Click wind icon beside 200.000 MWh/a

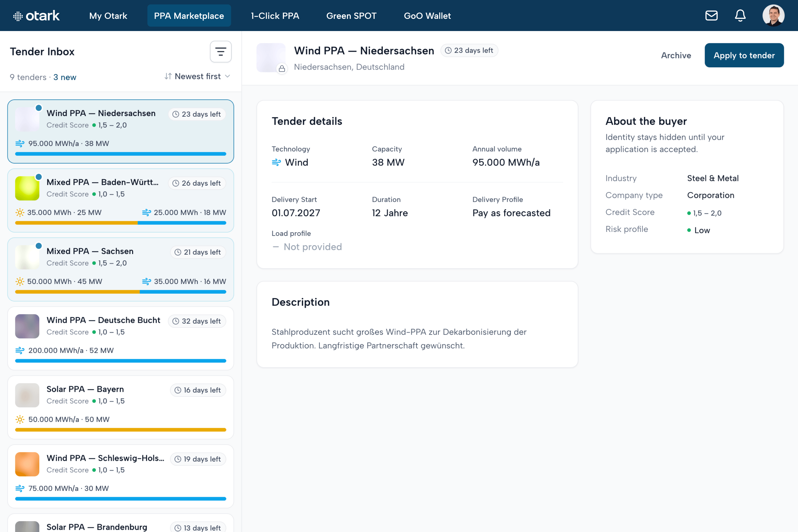tap(20, 350)
